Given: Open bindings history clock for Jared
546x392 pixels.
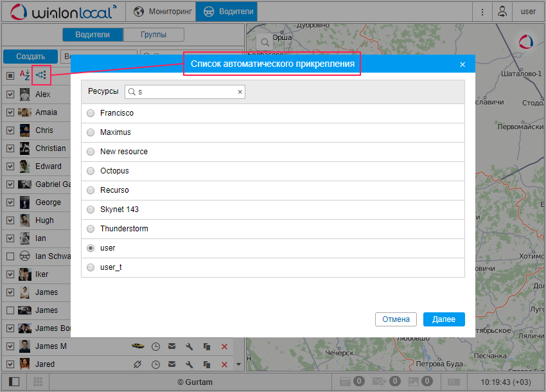Looking at the screenshot, I should (155, 364).
